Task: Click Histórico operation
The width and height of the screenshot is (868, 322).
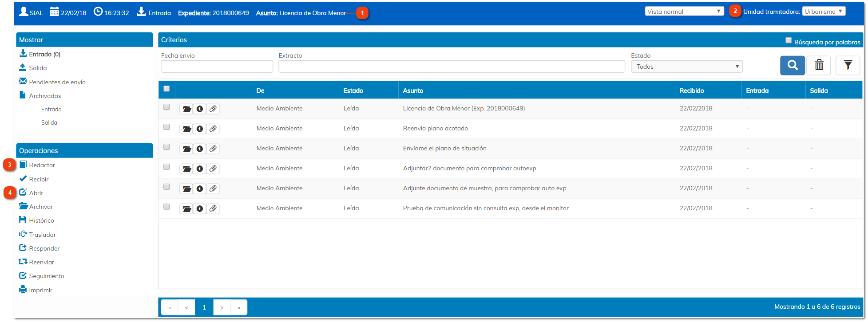Action: pyautogui.click(x=37, y=220)
